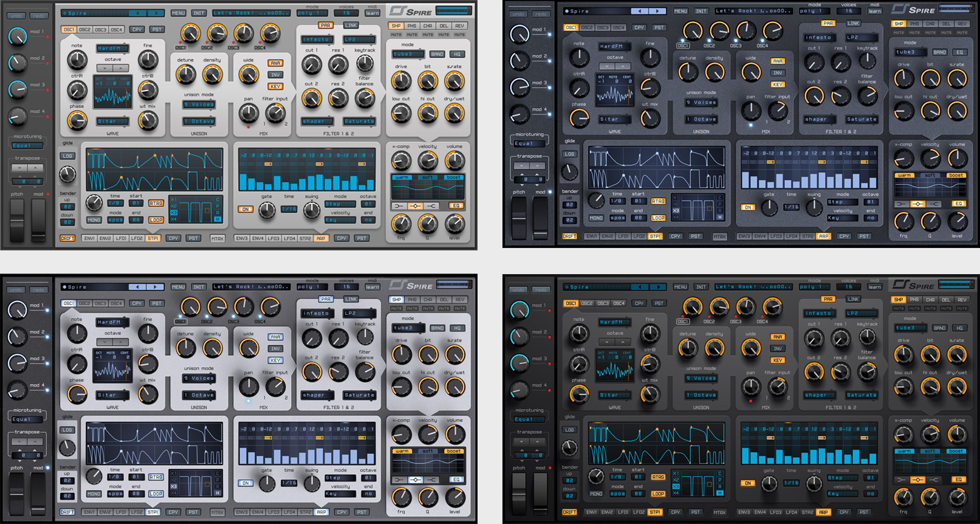This screenshot has height=524, width=980.
Task: Switch to OSC2 tab in top-left gray skin
Action: tap(84, 29)
